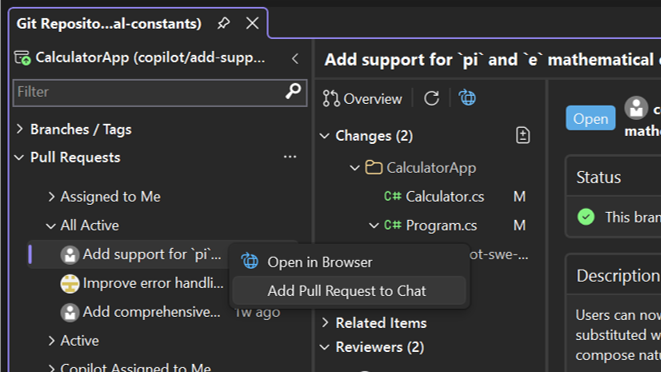661x372 pixels.
Task: Open Pull Requests more options menu
Action: click(x=290, y=156)
